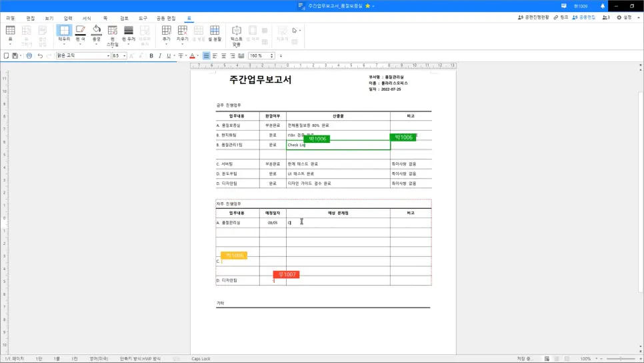Click the 펜 색 (pen color) icon
The height and width of the screenshot is (363, 644).
pos(81,30)
